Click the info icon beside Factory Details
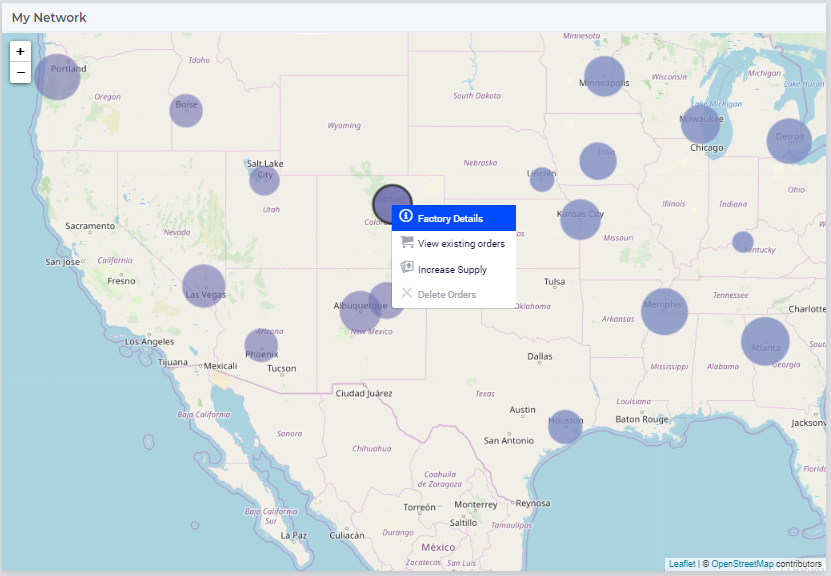Screen dimensions: 831x576 (406, 216)
